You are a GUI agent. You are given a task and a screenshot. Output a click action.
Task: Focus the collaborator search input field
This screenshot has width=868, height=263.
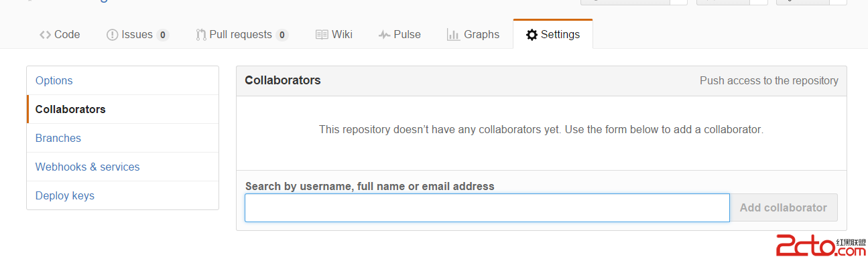[487, 207]
